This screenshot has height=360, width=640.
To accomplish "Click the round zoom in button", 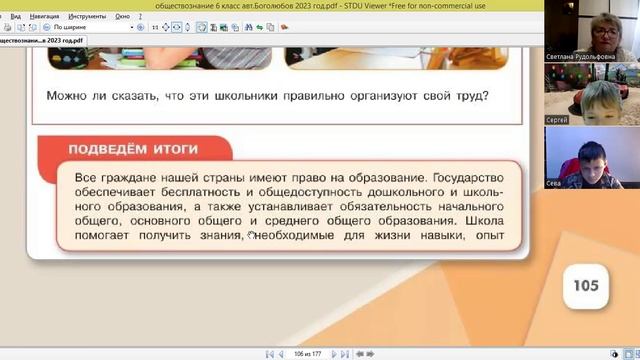I will pyautogui.click(x=140, y=27).
